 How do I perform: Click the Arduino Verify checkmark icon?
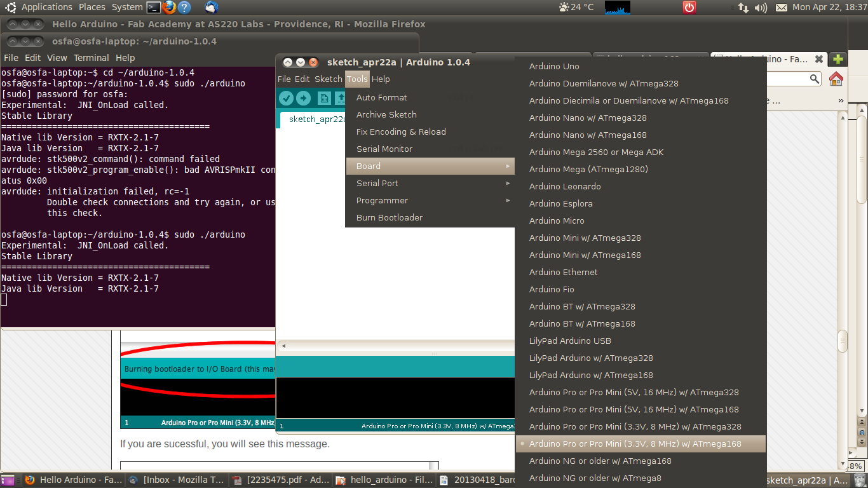pos(286,98)
